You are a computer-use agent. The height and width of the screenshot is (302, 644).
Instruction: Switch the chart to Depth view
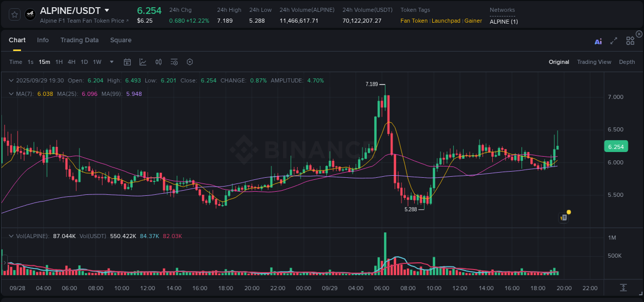(x=626, y=62)
